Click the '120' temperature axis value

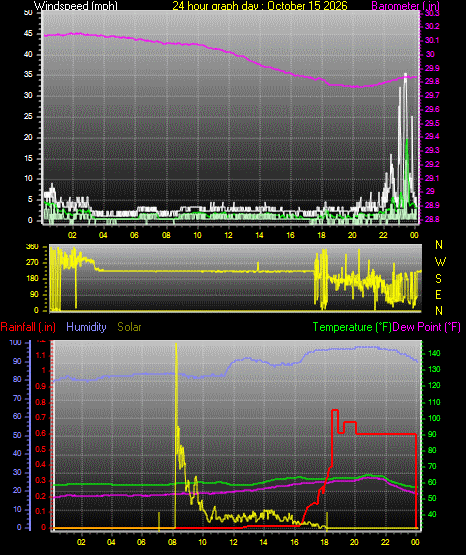[435, 386]
